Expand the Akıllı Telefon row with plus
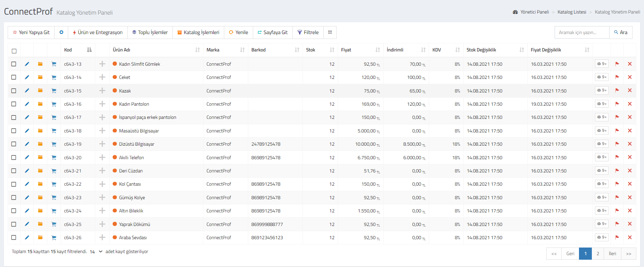Screen dimensions: 644x267 coord(102,157)
